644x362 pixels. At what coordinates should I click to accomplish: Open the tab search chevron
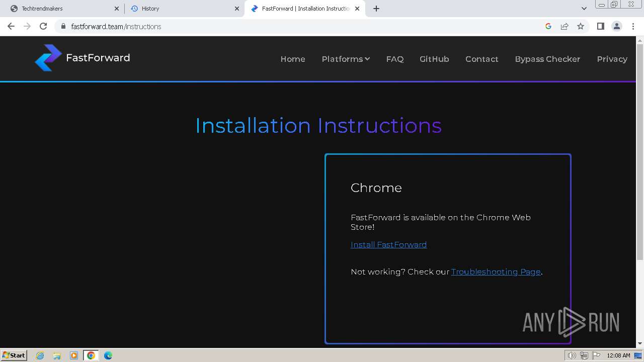(584, 9)
